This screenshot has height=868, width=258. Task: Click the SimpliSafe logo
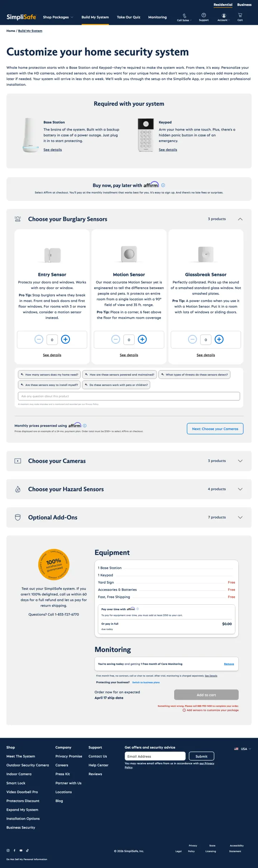coord(20,17)
